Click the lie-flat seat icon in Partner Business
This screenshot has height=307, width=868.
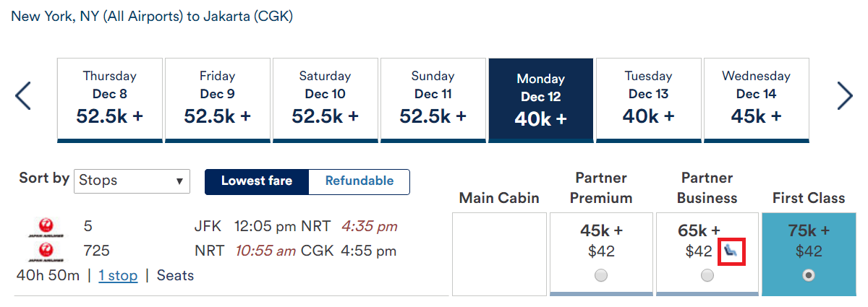pyautogui.click(x=732, y=252)
